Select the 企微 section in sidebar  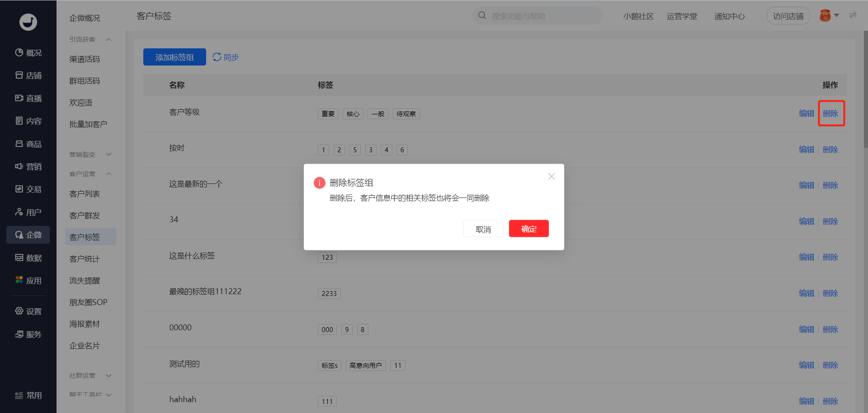tap(28, 235)
